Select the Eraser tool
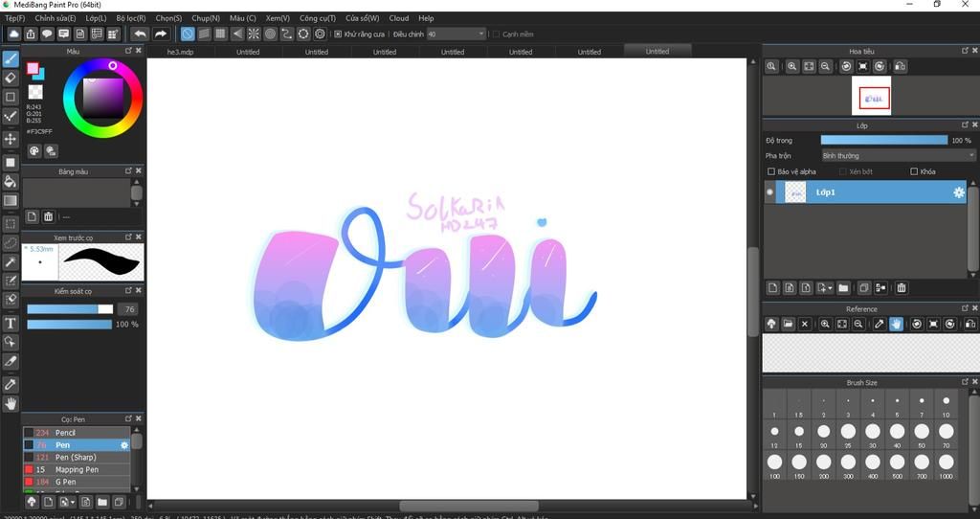 click(x=11, y=78)
